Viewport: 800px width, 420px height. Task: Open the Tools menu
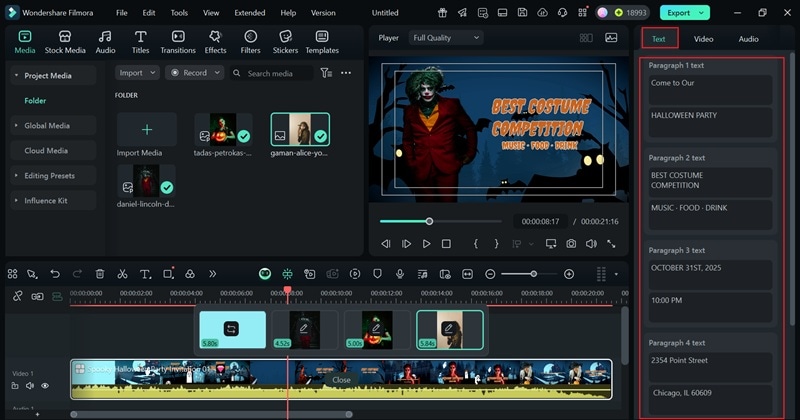click(x=179, y=13)
